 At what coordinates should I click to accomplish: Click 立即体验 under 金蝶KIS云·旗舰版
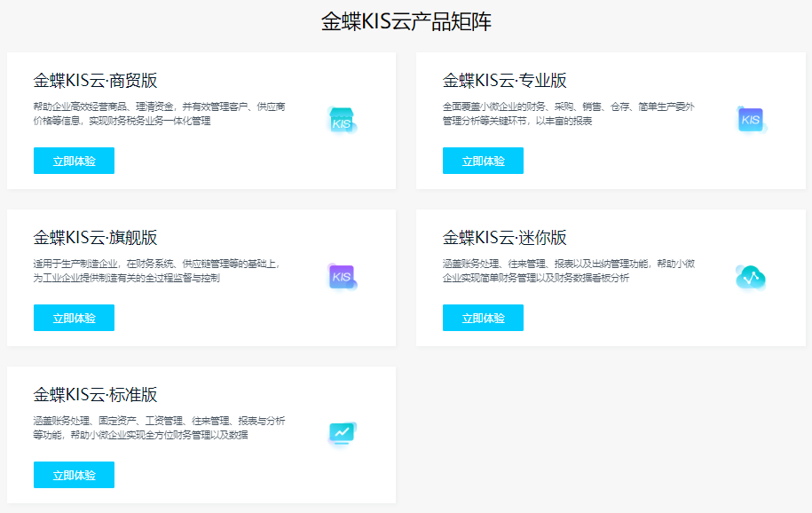click(x=74, y=318)
